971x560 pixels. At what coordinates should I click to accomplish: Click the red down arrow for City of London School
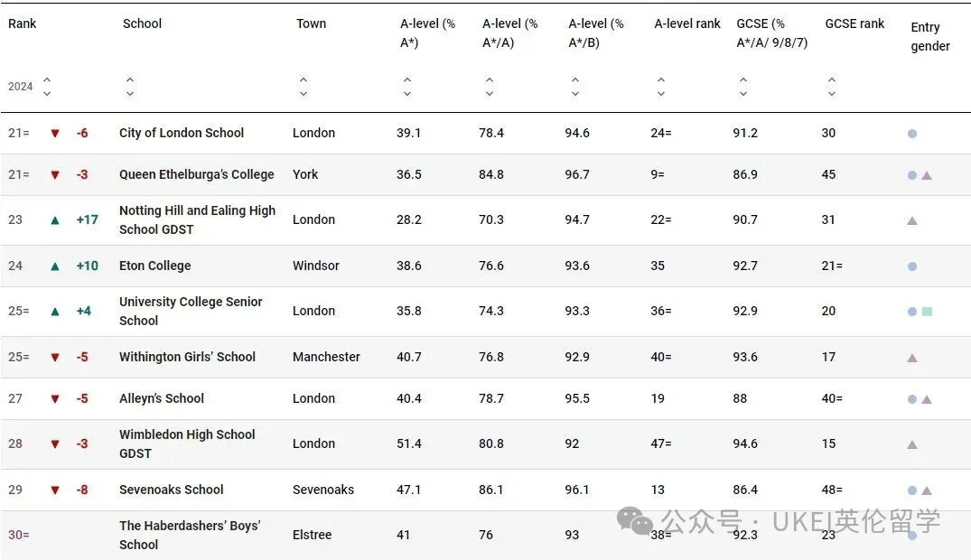tap(55, 134)
